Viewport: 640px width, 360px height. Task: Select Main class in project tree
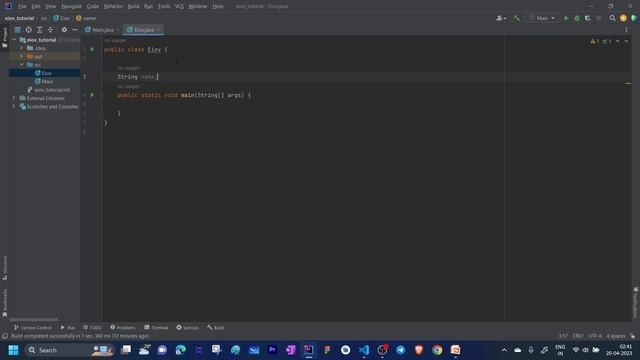point(44,81)
